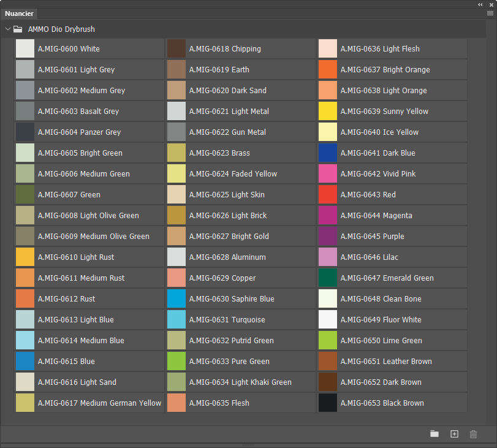
Task: Select the 'A.MIG-0619 Earth' label
Action: pyautogui.click(x=219, y=69)
